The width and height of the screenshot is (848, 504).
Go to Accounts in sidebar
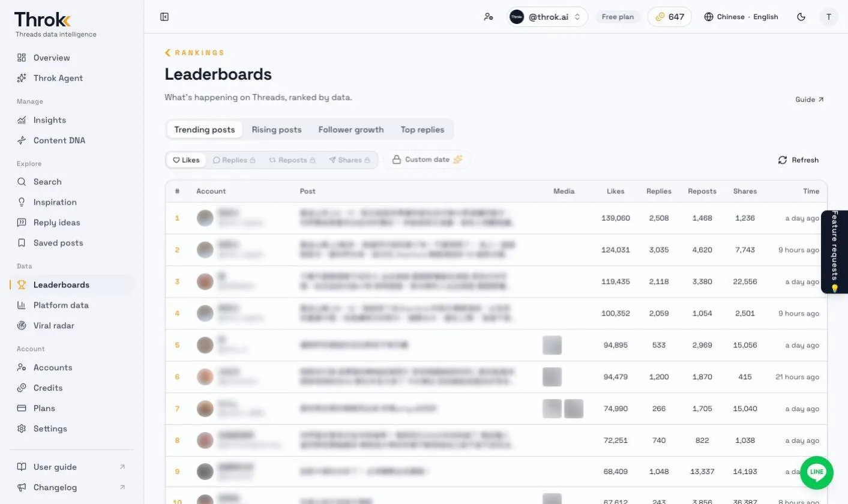point(72,368)
